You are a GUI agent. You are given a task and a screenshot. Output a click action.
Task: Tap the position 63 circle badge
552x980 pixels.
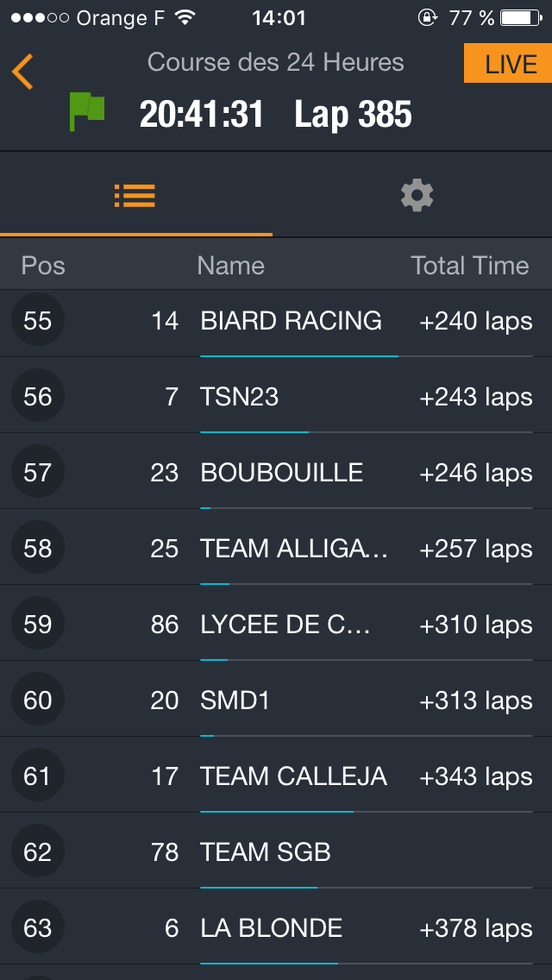pyautogui.click(x=37, y=928)
